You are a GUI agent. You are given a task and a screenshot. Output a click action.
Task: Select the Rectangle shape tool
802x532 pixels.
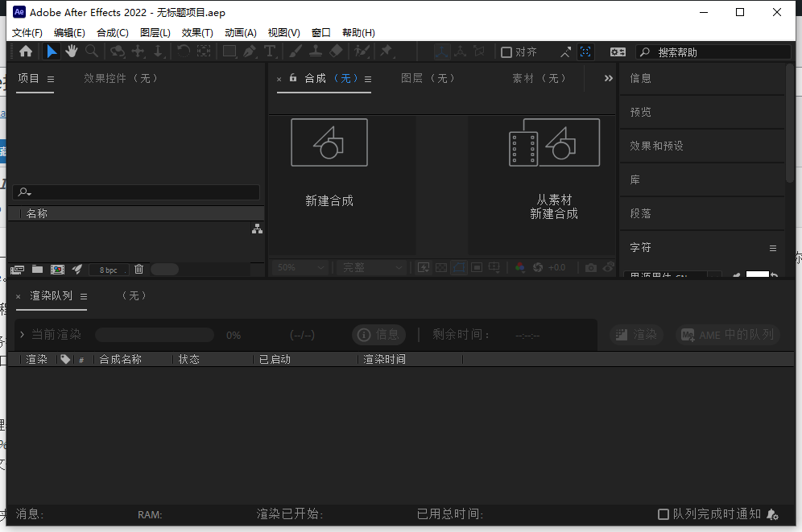tap(229, 51)
